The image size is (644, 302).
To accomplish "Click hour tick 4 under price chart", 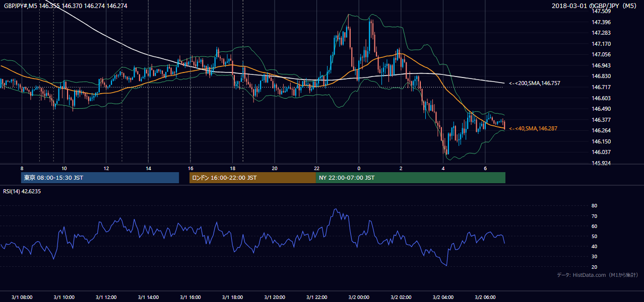I will tap(443, 168).
